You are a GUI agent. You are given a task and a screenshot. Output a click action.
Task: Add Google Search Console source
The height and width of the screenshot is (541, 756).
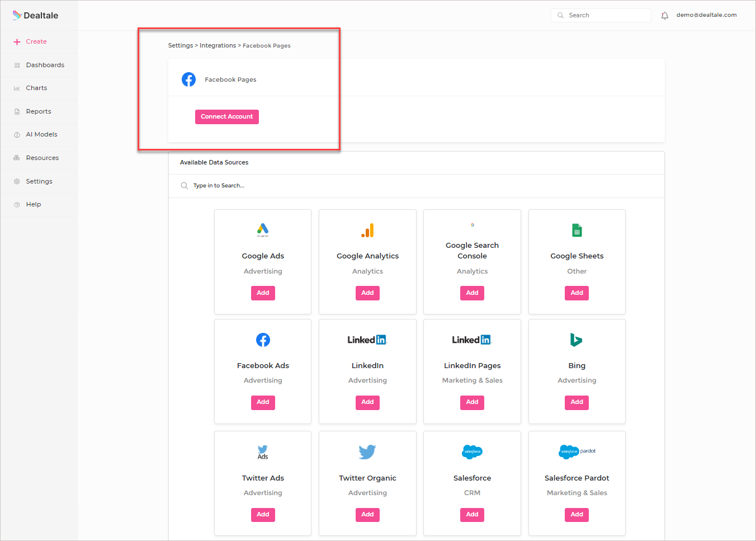[472, 293]
